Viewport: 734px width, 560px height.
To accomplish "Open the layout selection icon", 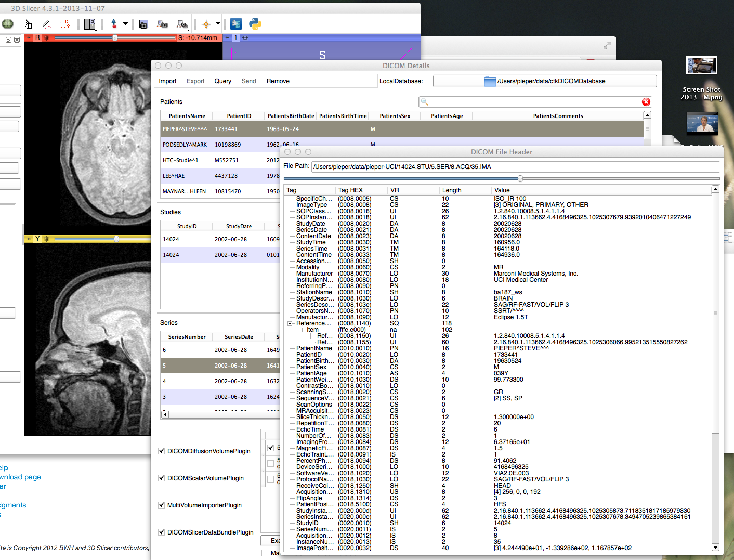I will pos(90,24).
